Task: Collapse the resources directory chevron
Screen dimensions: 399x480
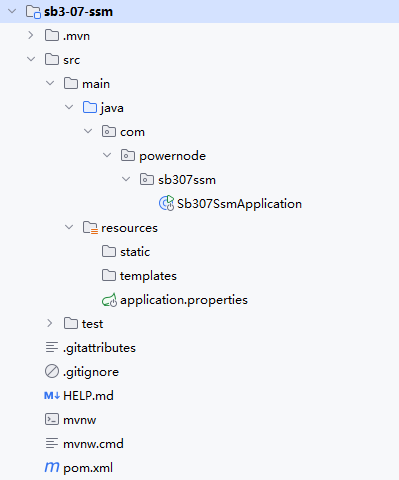Action: pyautogui.click(x=69, y=227)
